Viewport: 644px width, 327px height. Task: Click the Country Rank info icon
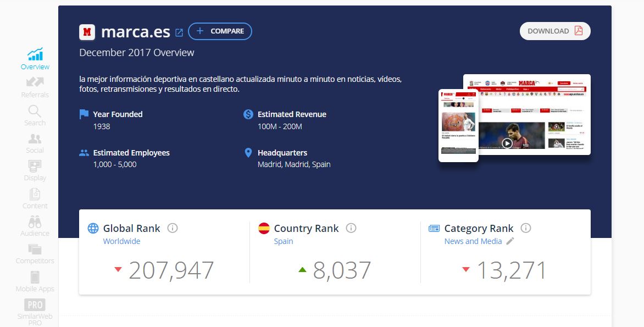351,228
